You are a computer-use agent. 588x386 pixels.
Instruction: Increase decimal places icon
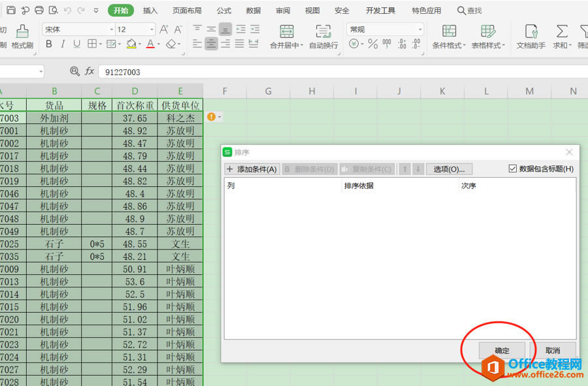[402, 44]
